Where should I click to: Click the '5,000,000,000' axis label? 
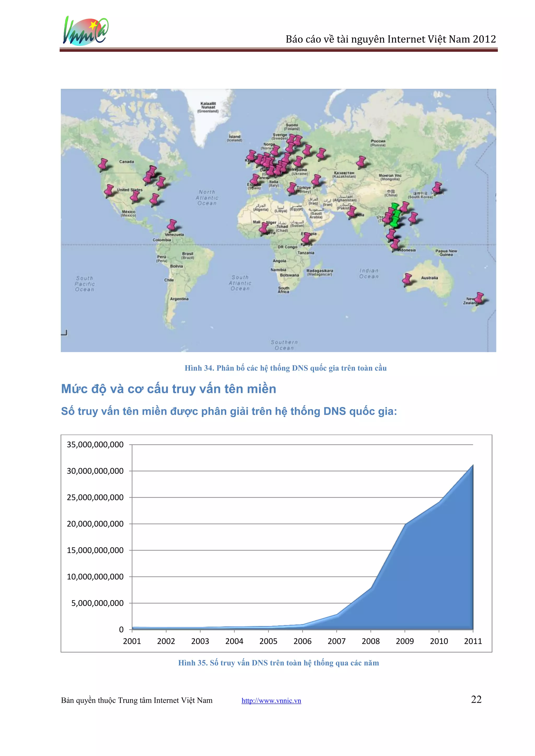click(x=97, y=603)
